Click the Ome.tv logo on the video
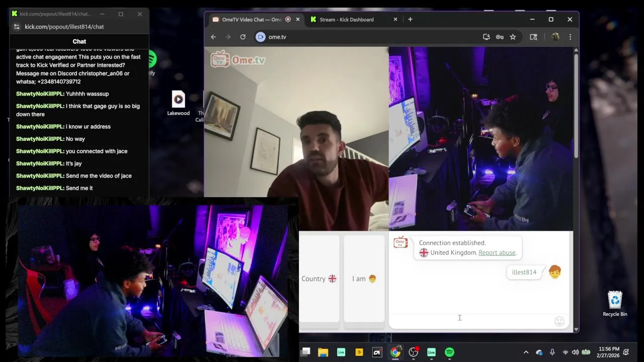Viewport: 644px width, 362px height. (238, 59)
